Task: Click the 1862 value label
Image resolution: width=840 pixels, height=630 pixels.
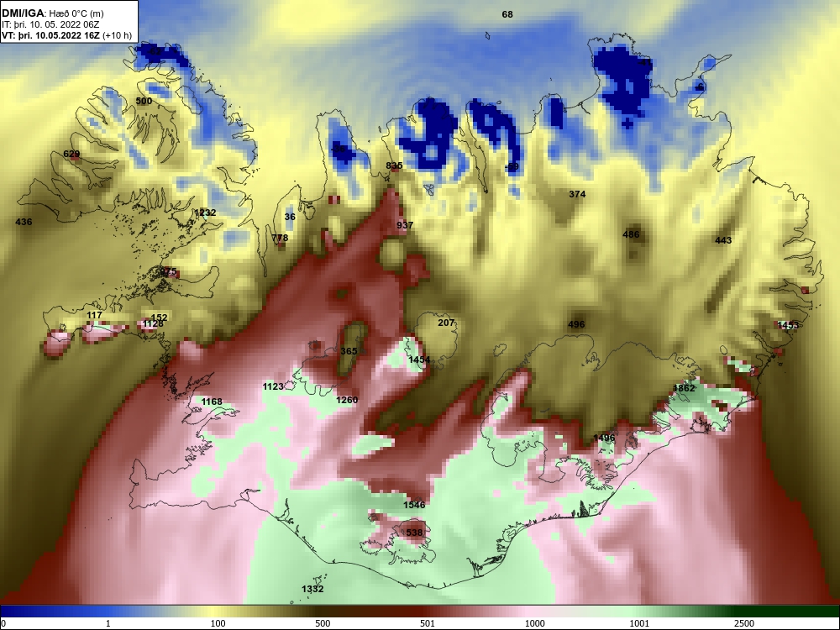Action: point(684,388)
